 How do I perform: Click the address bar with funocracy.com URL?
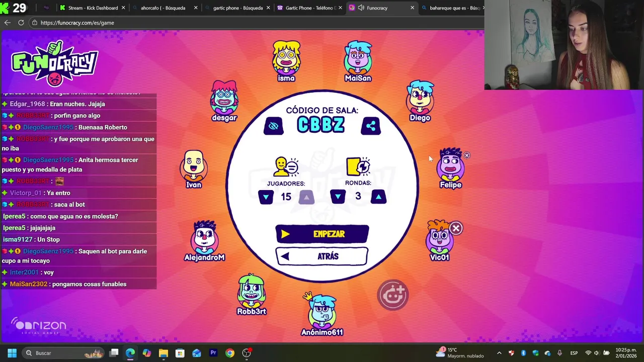[257, 23]
